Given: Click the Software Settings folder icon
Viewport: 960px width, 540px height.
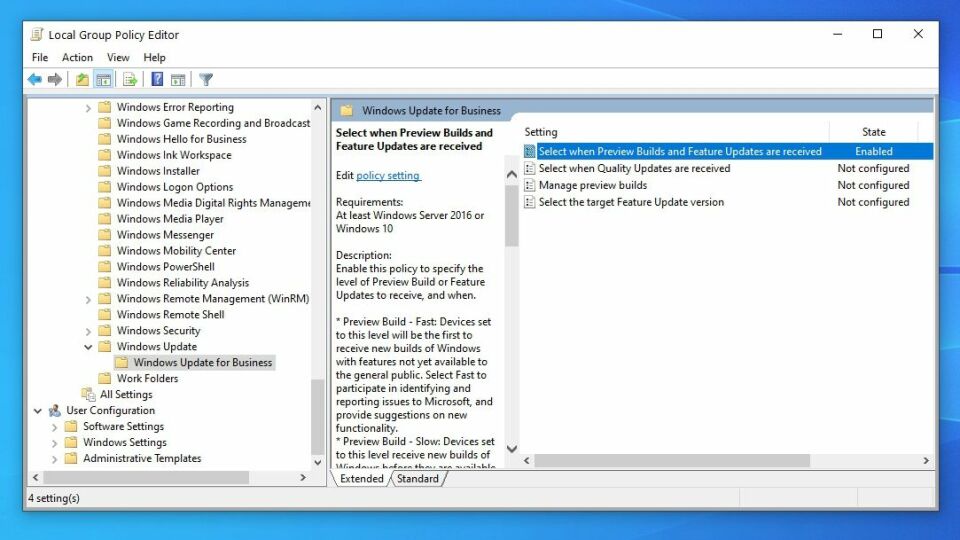Looking at the screenshot, I should tap(72, 426).
